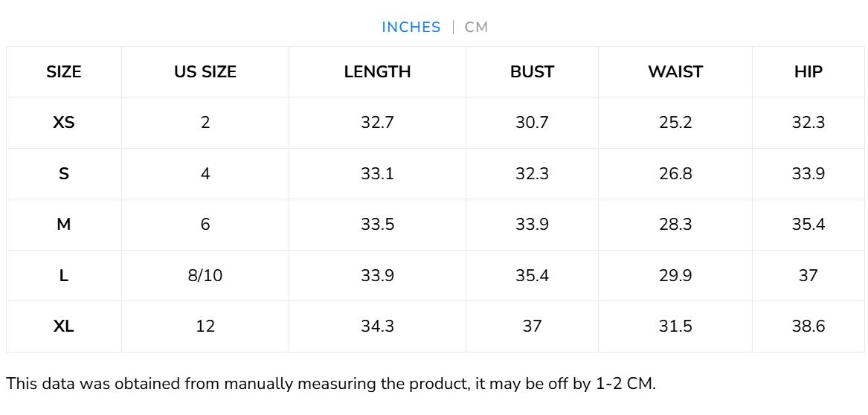Click US size 12 cell
Screen dimensions: 868x415
[205, 326]
